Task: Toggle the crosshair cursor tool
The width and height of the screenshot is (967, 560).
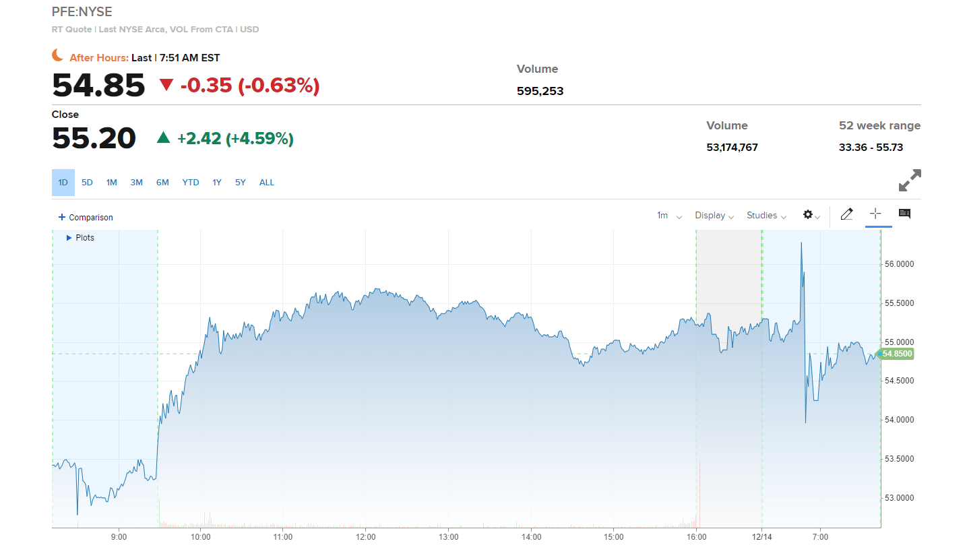Action: tap(875, 214)
